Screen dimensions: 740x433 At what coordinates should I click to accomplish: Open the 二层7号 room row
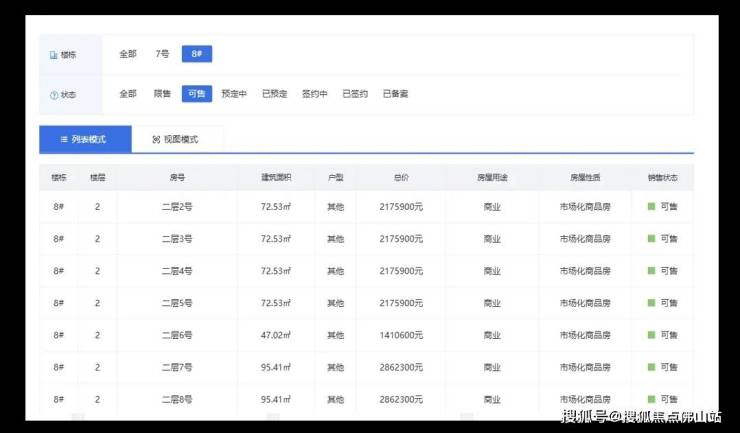pyautogui.click(x=176, y=367)
